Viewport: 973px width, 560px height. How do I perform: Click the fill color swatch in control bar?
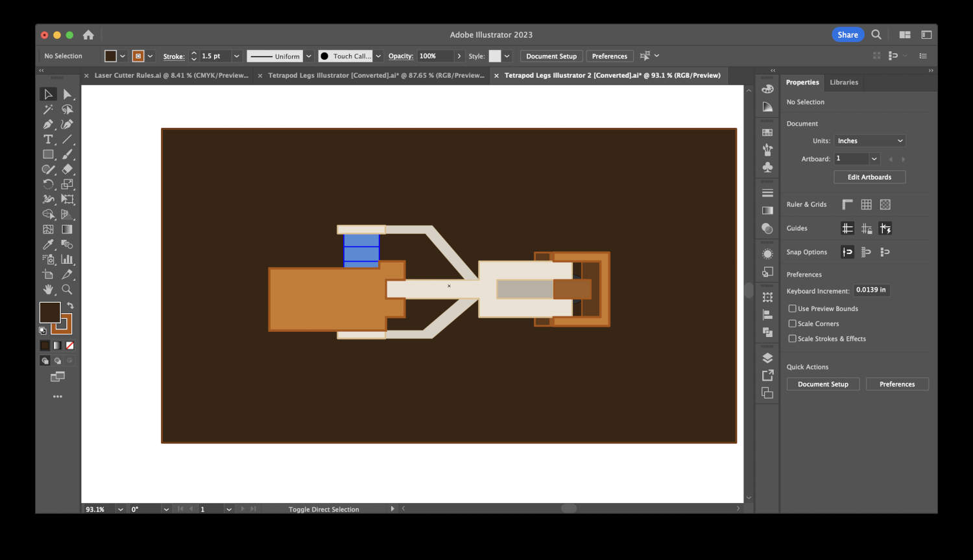click(111, 56)
